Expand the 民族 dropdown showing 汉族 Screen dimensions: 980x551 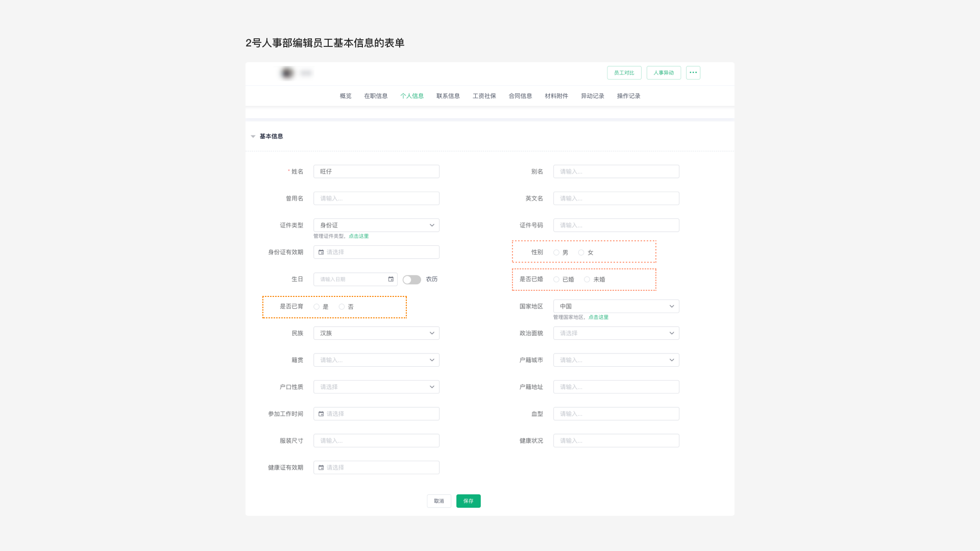coord(376,333)
